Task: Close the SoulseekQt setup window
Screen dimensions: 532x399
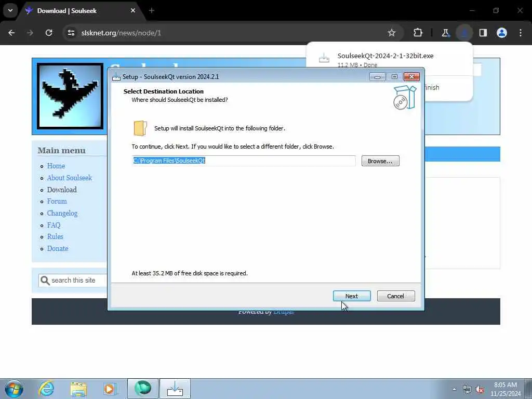Action: coord(411,77)
